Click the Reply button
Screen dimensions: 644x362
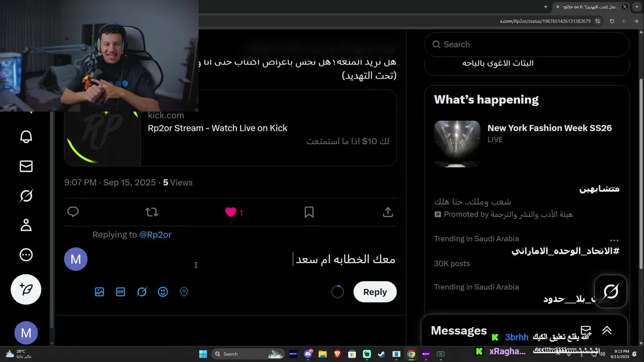375,292
